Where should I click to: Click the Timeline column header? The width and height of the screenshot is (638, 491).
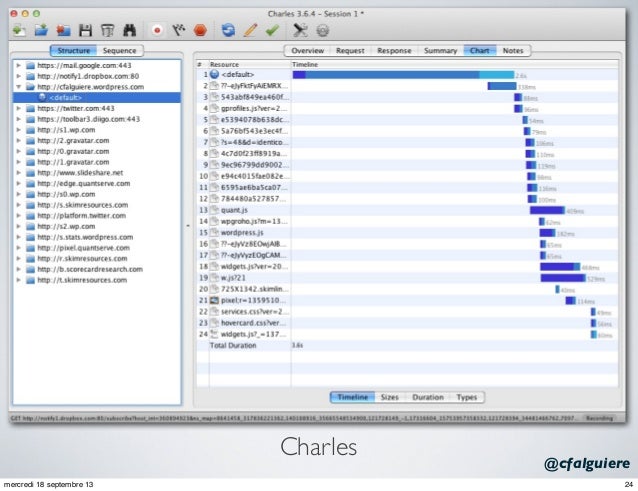point(455,64)
